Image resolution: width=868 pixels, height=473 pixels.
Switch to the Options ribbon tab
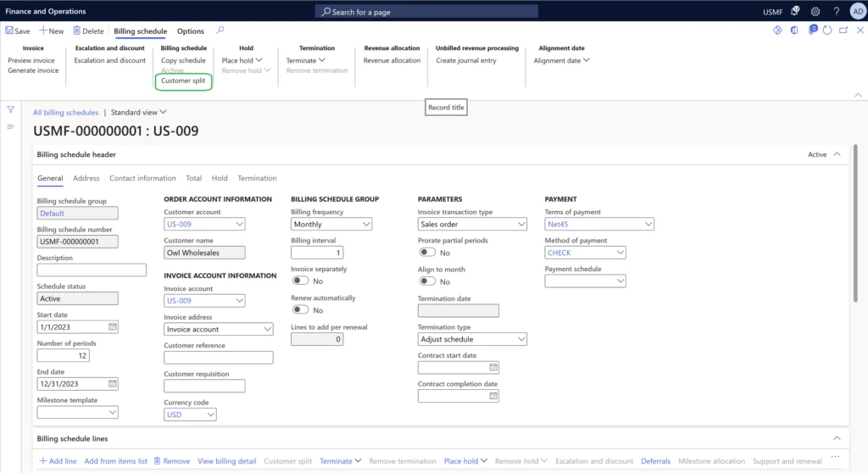(191, 31)
